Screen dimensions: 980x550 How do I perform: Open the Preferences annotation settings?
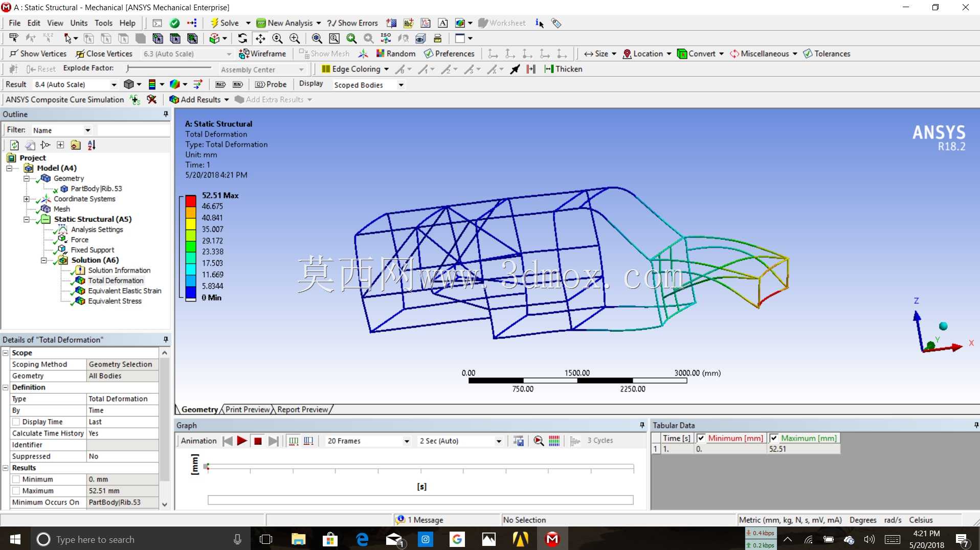pos(450,54)
